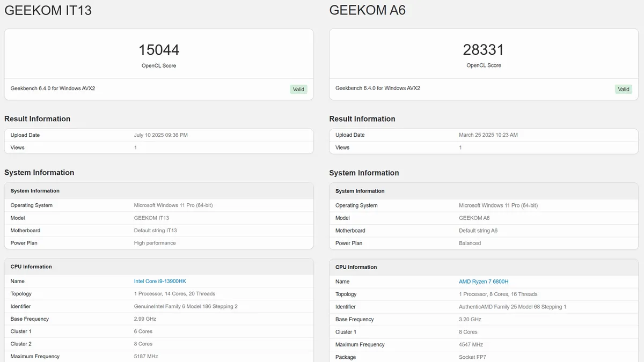Click the GEEKOM IT13 page heading
644x362 pixels.
tap(48, 10)
